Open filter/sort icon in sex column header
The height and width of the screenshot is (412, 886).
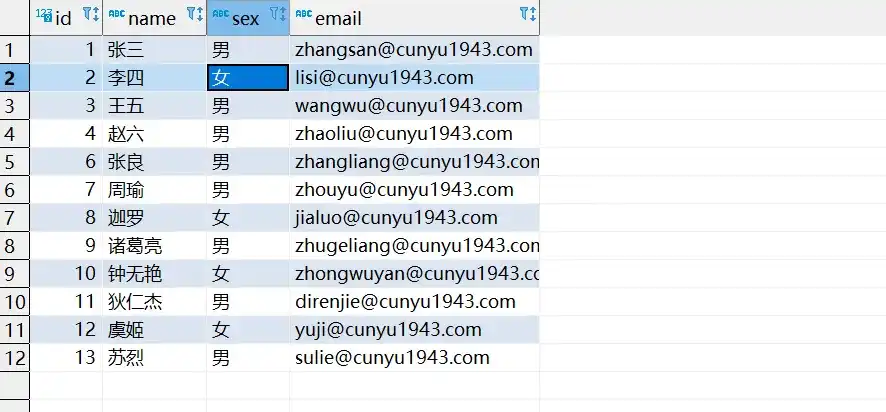click(278, 14)
